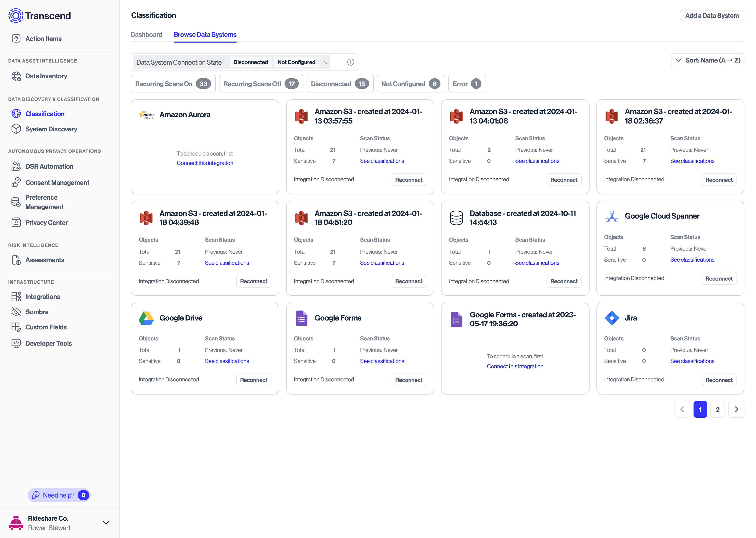The height and width of the screenshot is (538, 756).
Task: Switch to the Dashboard tab
Action: click(147, 34)
